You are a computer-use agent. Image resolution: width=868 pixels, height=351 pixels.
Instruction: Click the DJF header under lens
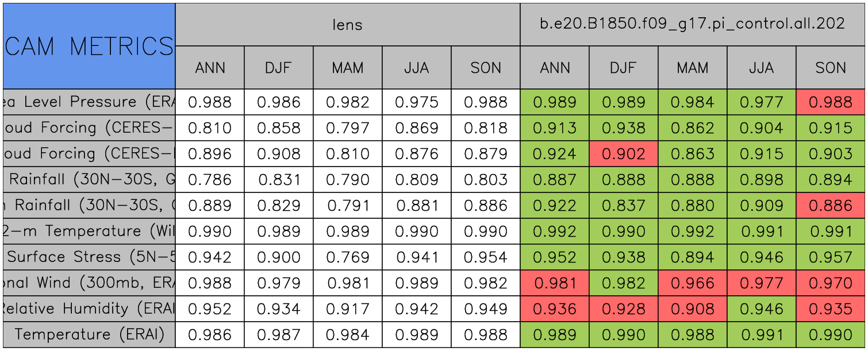pos(279,68)
